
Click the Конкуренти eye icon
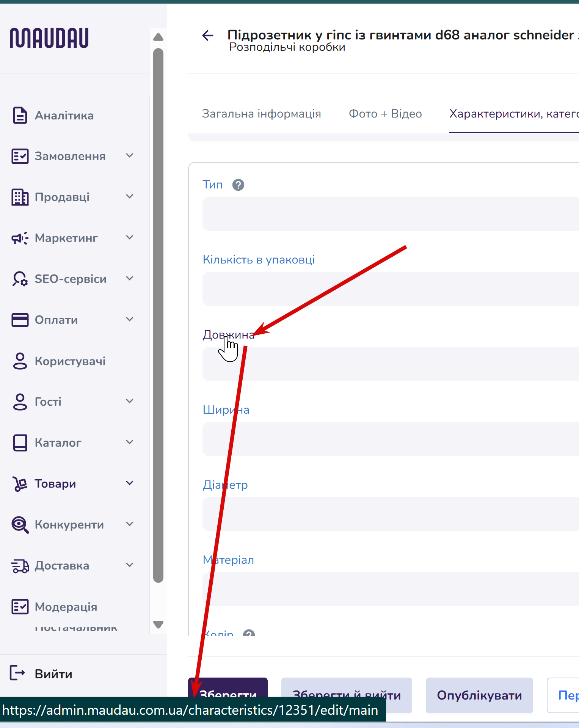[x=20, y=525]
